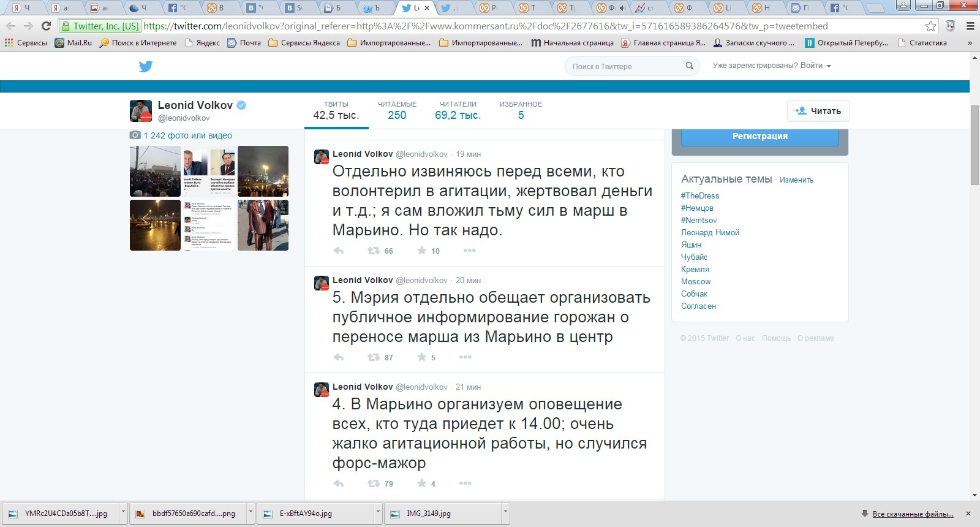Viewport: 980px width, 527px height.
Task: Reply to the tweet posted 20 min ago
Action: (x=339, y=357)
